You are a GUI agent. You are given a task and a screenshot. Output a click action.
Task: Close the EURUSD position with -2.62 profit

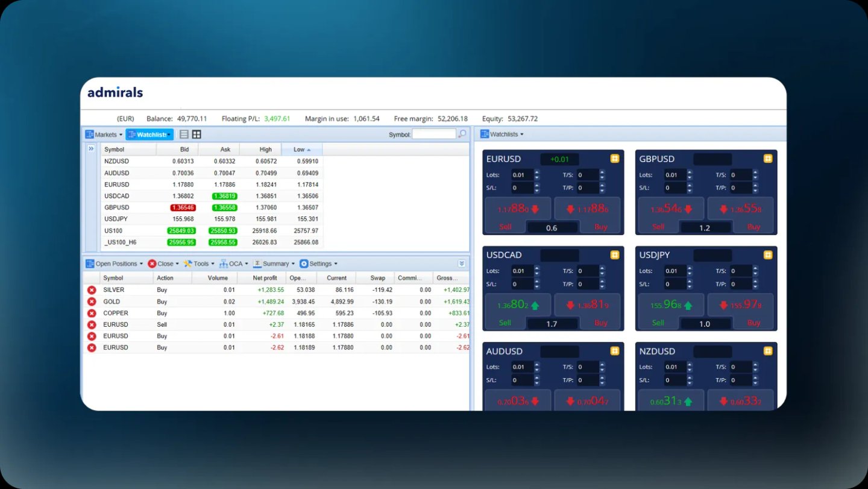click(x=92, y=347)
